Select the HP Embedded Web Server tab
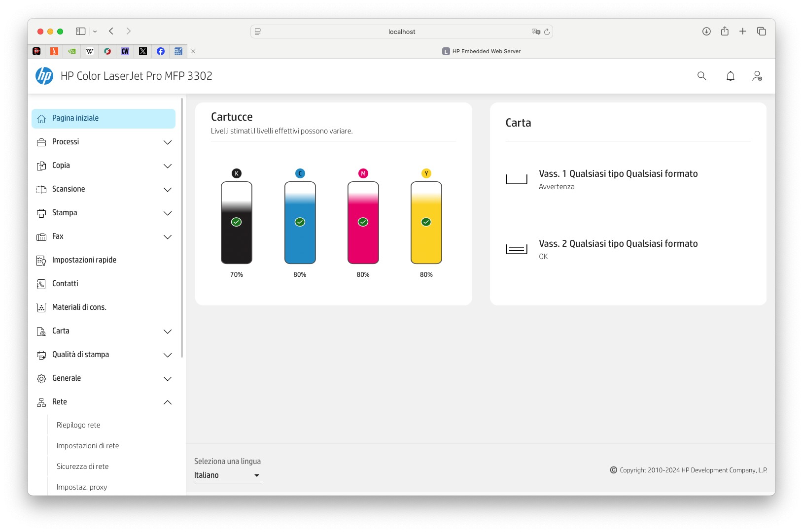Viewport: 803px width, 532px height. 482,51
